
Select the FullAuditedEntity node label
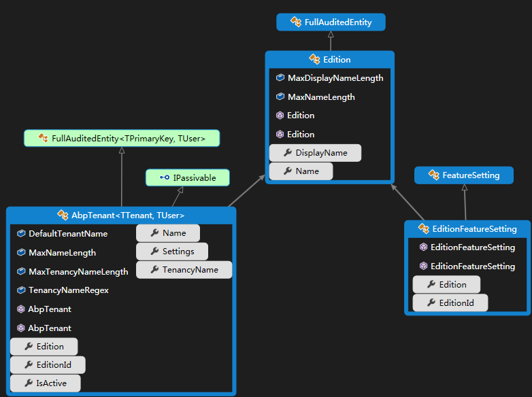coord(338,22)
